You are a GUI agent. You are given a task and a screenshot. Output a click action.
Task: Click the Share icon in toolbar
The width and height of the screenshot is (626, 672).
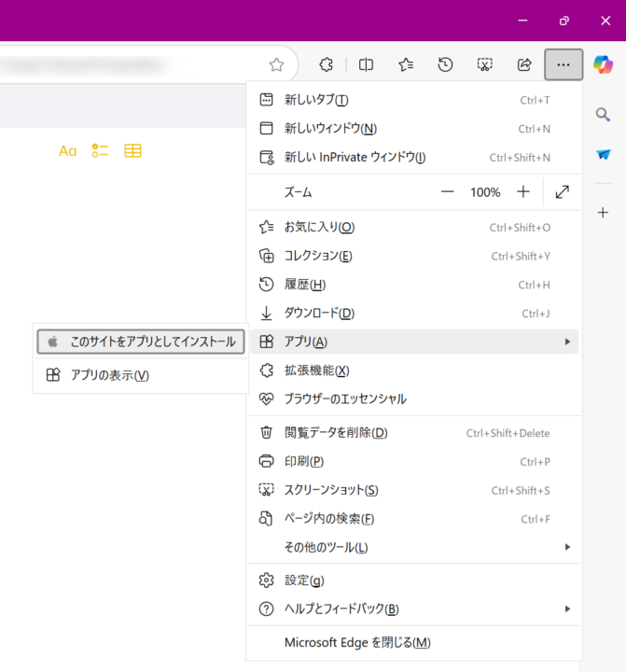pos(524,64)
